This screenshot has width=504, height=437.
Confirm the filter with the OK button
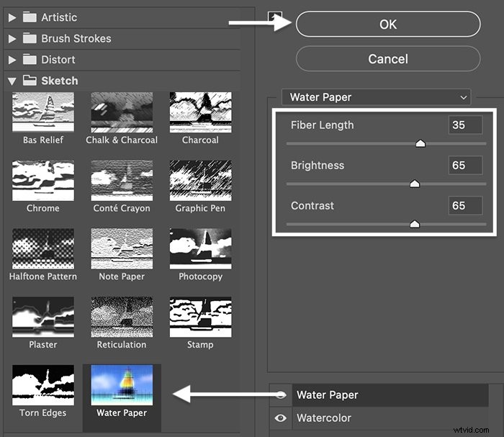[388, 24]
